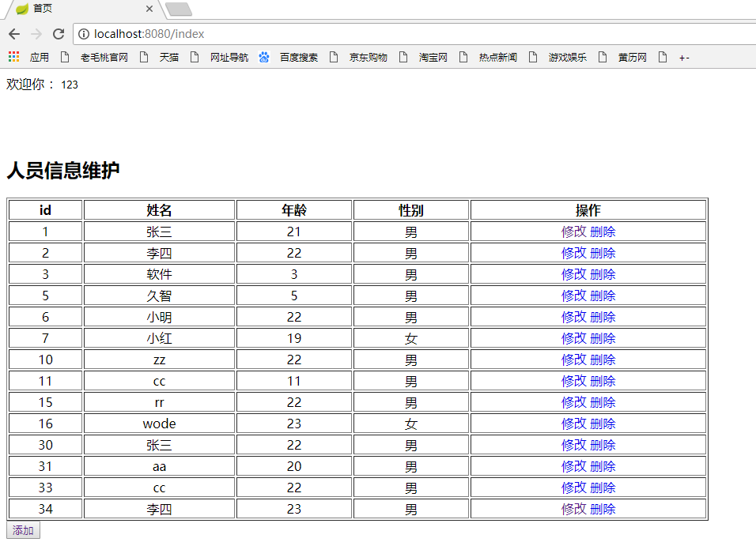The height and width of the screenshot is (546, 756).
Task: Click the browser back arrow
Action: click(x=13, y=34)
